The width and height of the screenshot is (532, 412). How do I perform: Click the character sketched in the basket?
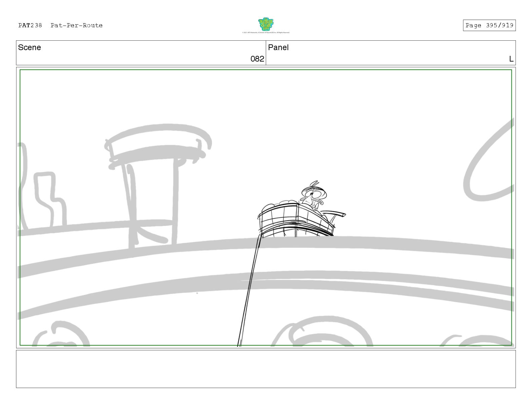[313, 195]
